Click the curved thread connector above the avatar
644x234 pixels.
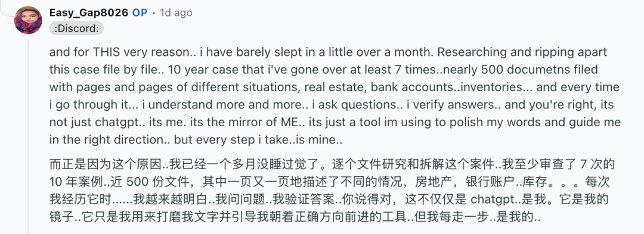click(x=7, y=11)
